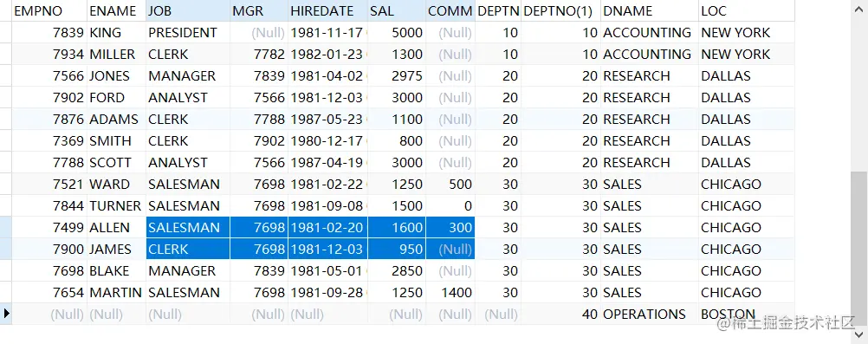Image resolution: width=868 pixels, height=344 pixels.
Task: Select salary cell 800
Action: pyautogui.click(x=396, y=140)
